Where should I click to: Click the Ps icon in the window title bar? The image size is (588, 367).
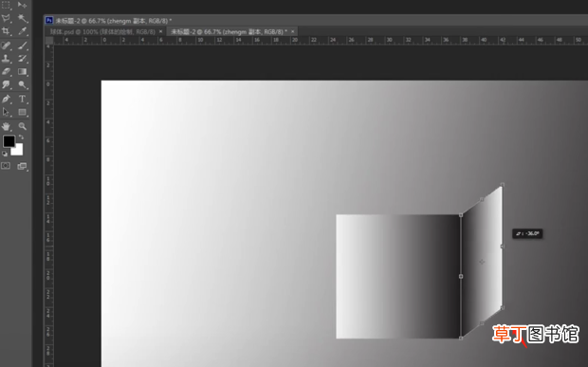click(x=49, y=20)
